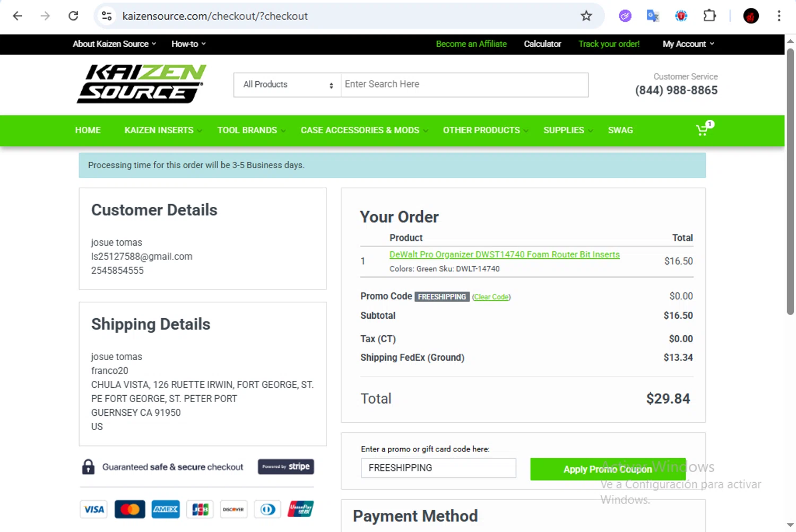Click the browser address bar URL
This screenshot has width=796, height=532.
215,16
